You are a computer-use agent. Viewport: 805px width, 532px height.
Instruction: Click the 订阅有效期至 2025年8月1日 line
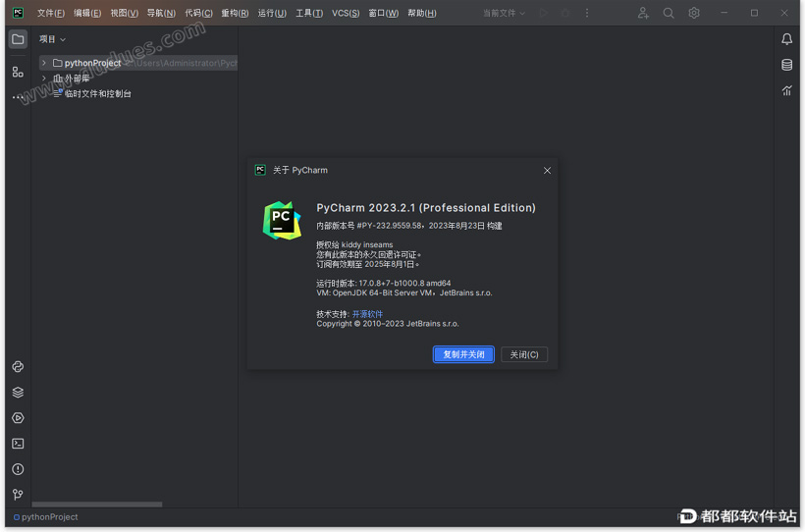pyautogui.click(x=367, y=264)
